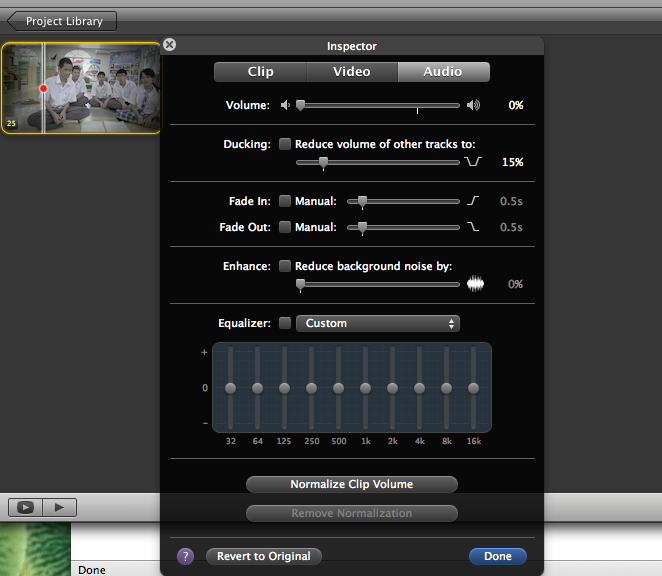Image resolution: width=662 pixels, height=576 pixels.
Task: Click the clip duration badge 25
Action: pos(11,123)
